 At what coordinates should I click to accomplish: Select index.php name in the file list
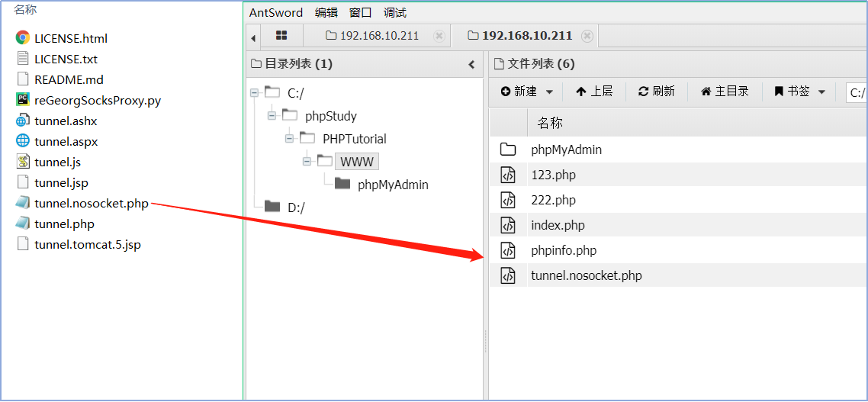pos(558,225)
